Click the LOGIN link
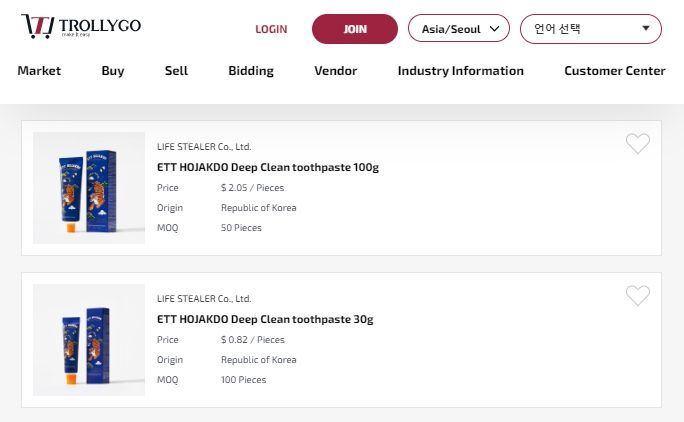This screenshot has height=422, width=684. [x=271, y=29]
